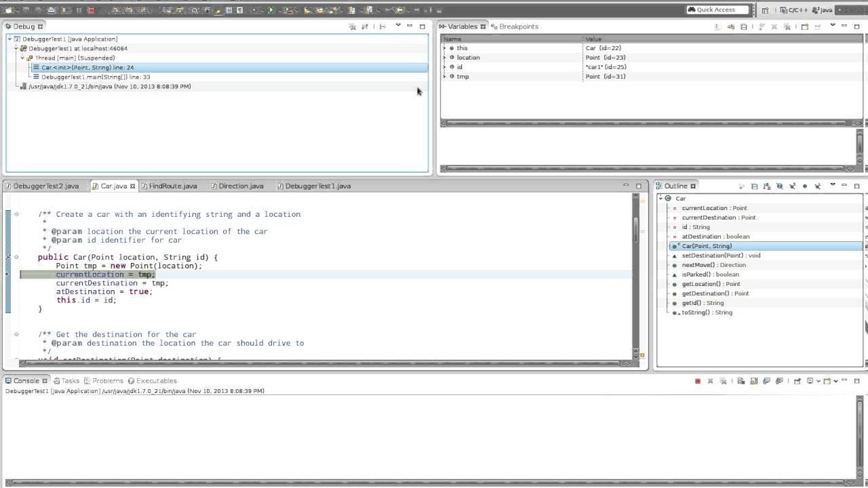
Task: Open the DebuggerTest1.java editor tab
Action: [314, 186]
